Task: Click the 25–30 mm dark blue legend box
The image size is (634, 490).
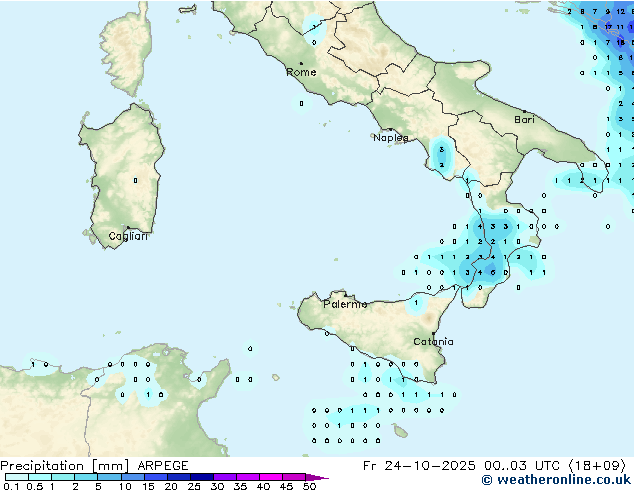Action: pyautogui.click(x=201, y=477)
